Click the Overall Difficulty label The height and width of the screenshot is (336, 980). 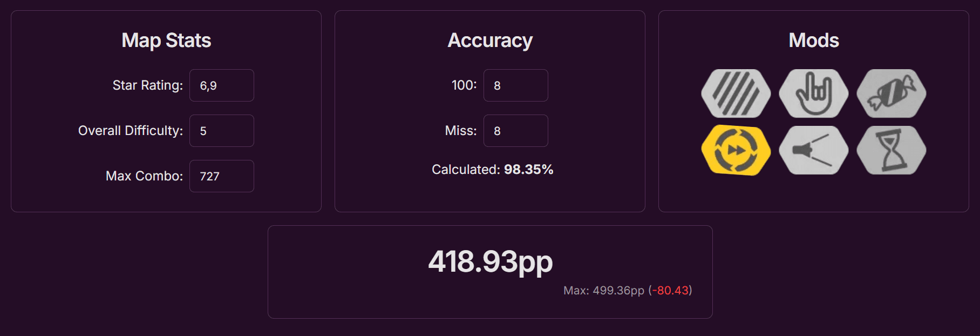(131, 131)
